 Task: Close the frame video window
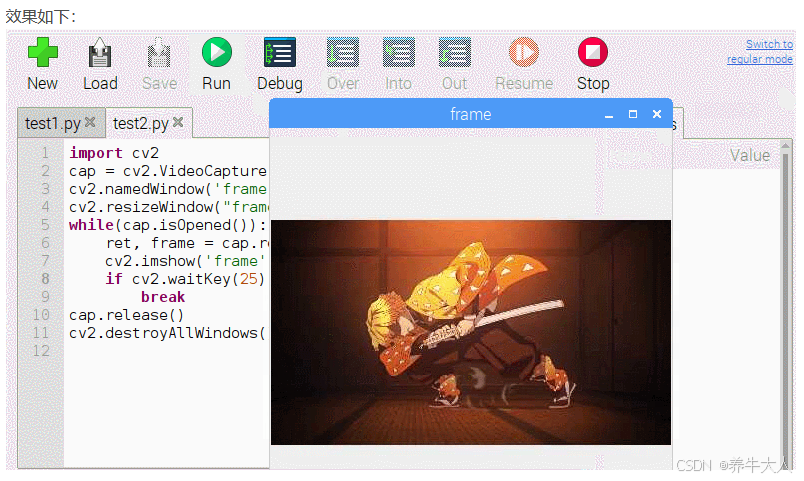pos(657,114)
